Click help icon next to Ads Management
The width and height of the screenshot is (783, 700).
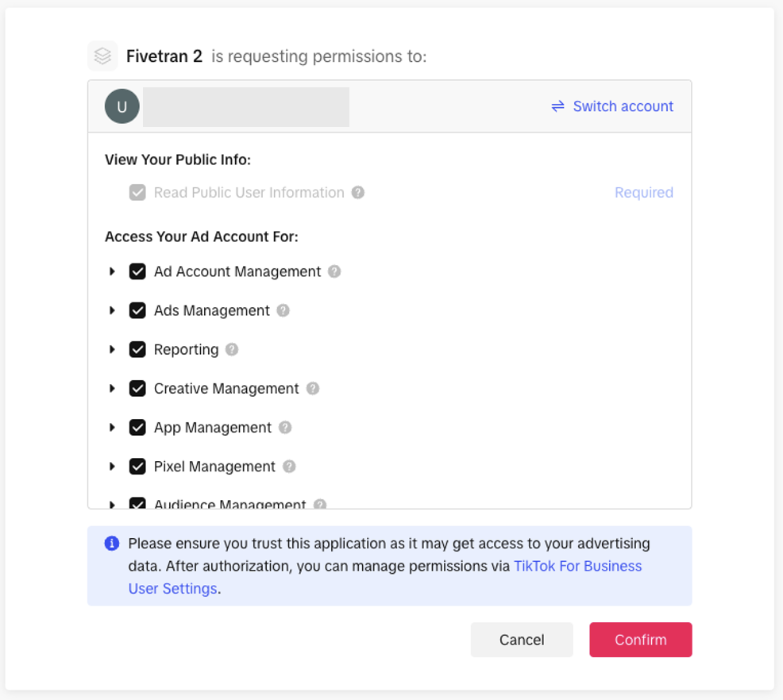283,310
